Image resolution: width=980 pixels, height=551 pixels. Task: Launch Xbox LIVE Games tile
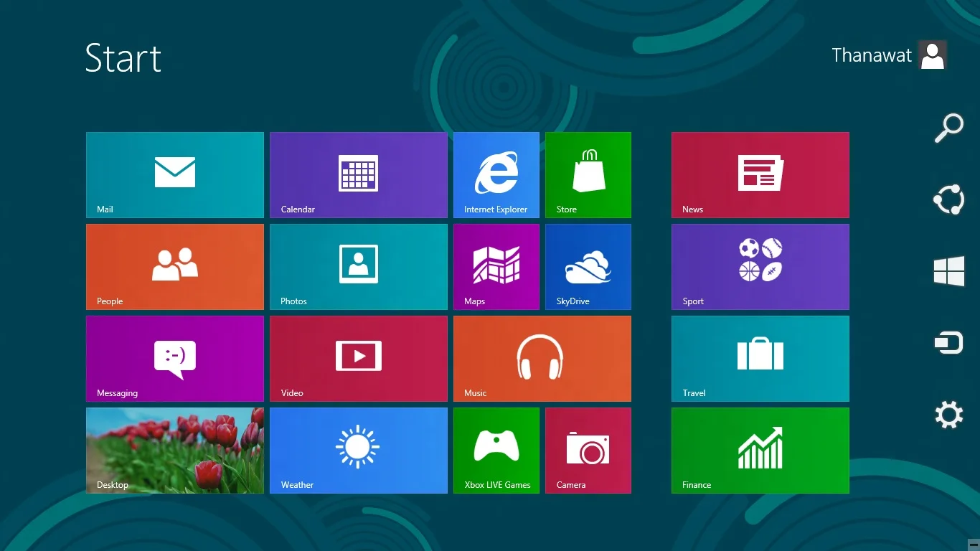pos(496,451)
